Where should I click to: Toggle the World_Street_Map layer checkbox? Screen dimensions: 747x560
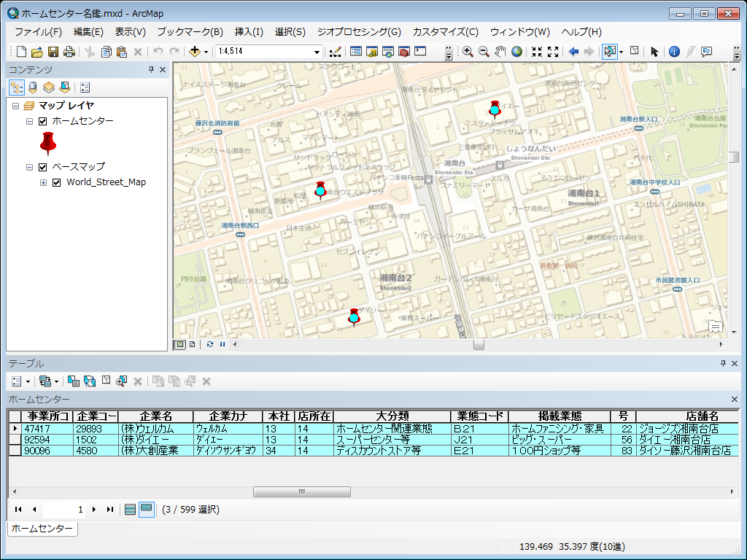pyautogui.click(x=57, y=182)
